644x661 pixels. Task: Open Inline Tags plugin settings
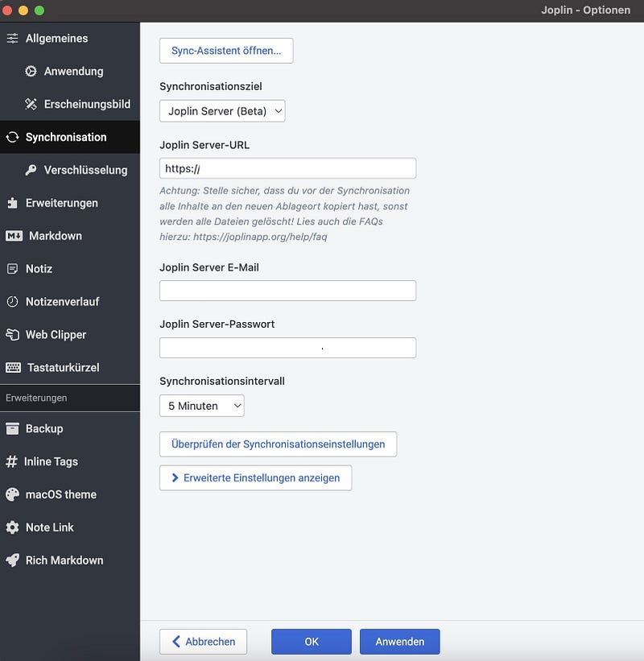pos(70,461)
